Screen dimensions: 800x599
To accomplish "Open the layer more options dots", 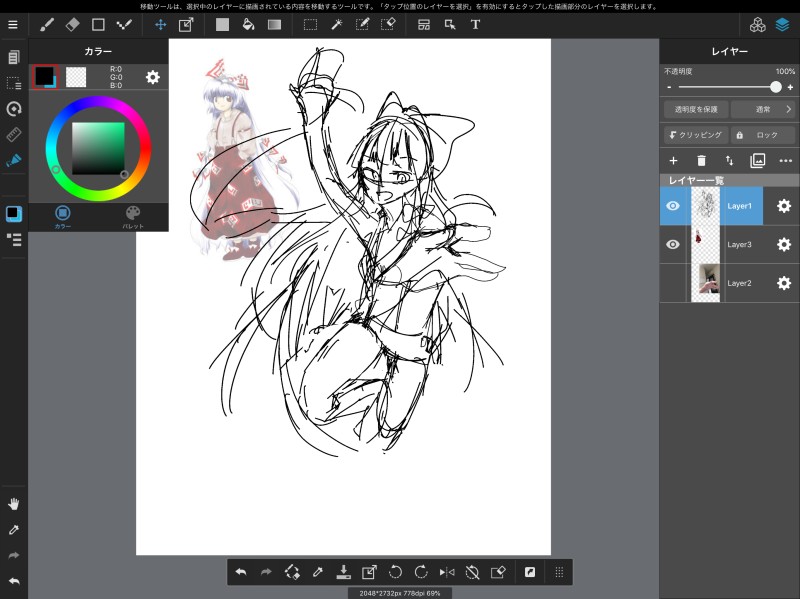I will pos(786,161).
